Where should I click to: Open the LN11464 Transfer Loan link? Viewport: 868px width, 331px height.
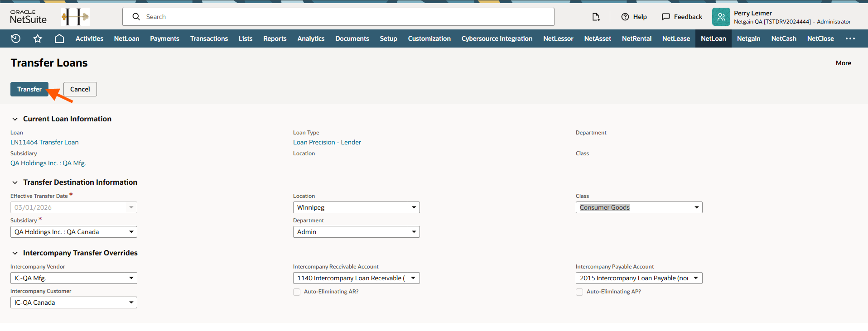(44, 142)
